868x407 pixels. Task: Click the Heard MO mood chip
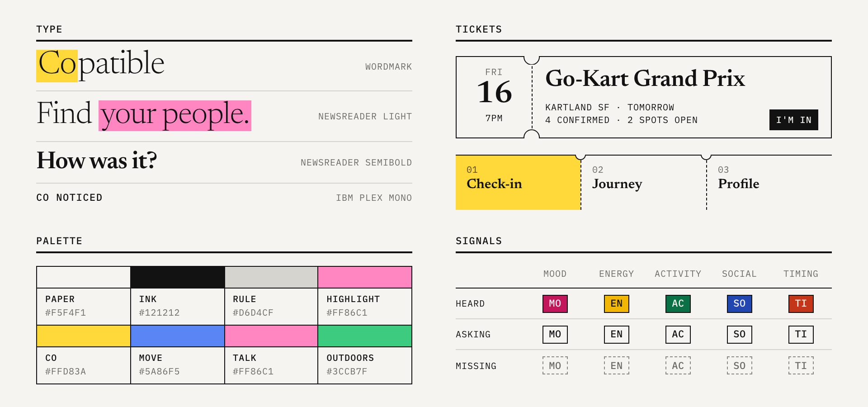[555, 303]
